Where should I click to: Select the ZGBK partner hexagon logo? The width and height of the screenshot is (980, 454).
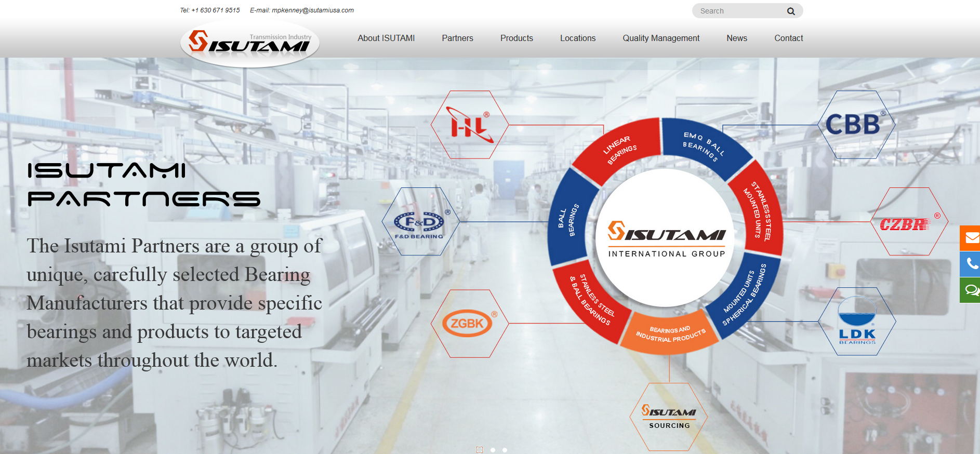pos(470,324)
